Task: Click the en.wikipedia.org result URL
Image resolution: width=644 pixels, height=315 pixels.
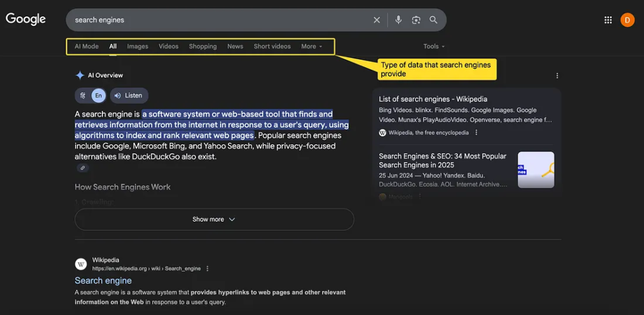Action: coord(146,268)
